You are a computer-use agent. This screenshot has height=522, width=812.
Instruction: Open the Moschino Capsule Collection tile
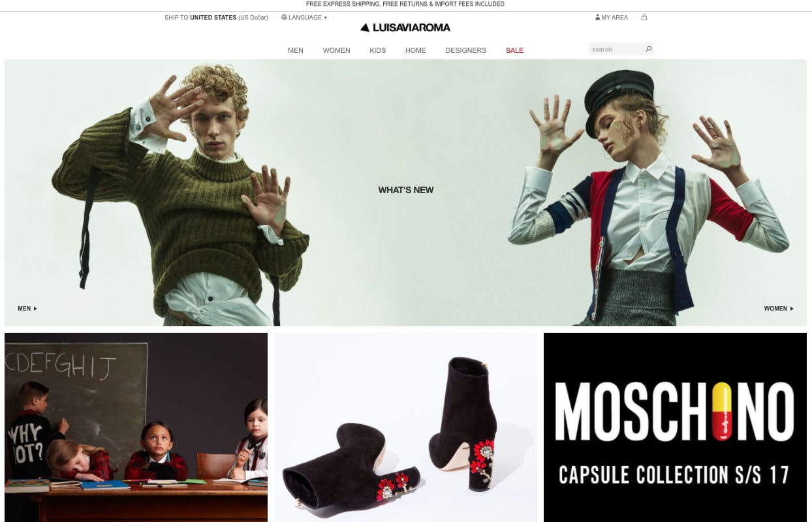675,427
